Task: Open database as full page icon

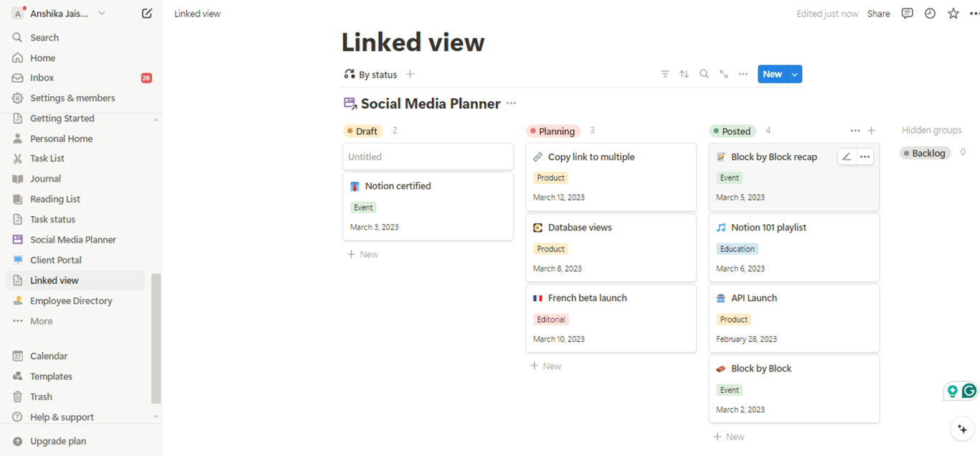Action: [724, 74]
